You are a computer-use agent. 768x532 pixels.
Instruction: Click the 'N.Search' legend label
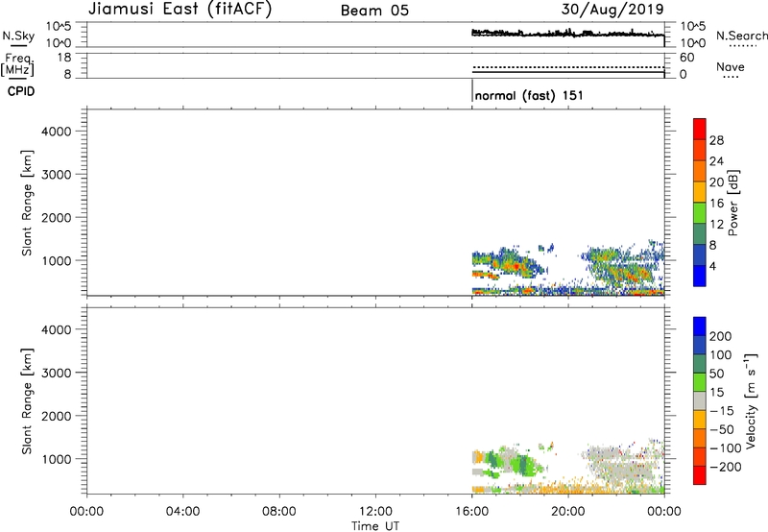[x=741, y=36]
